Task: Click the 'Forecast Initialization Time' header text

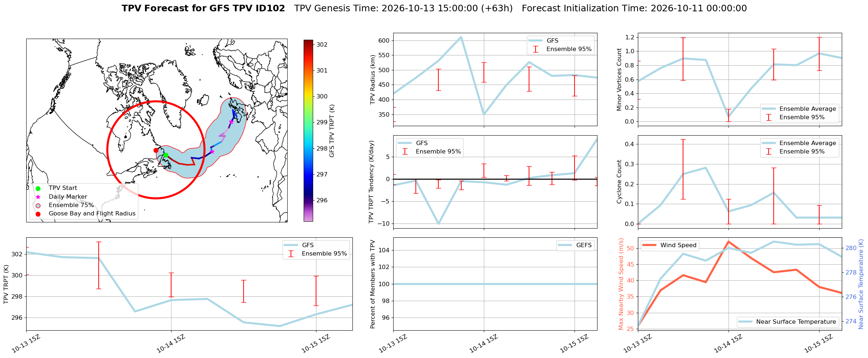Action: click(634, 8)
